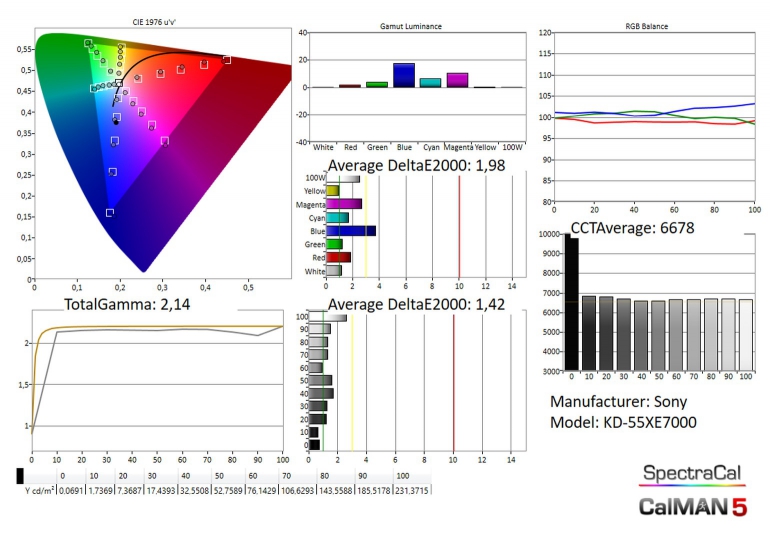Select the Blue bar in Gamut Luminance
770x543 pixels.
(x=404, y=75)
